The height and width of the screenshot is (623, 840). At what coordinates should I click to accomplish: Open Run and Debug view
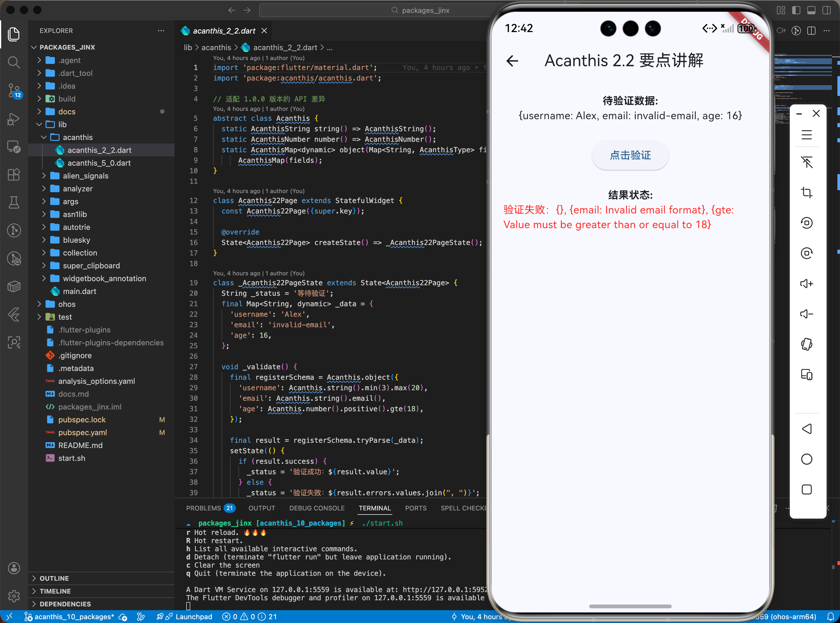pyautogui.click(x=14, y=119)
